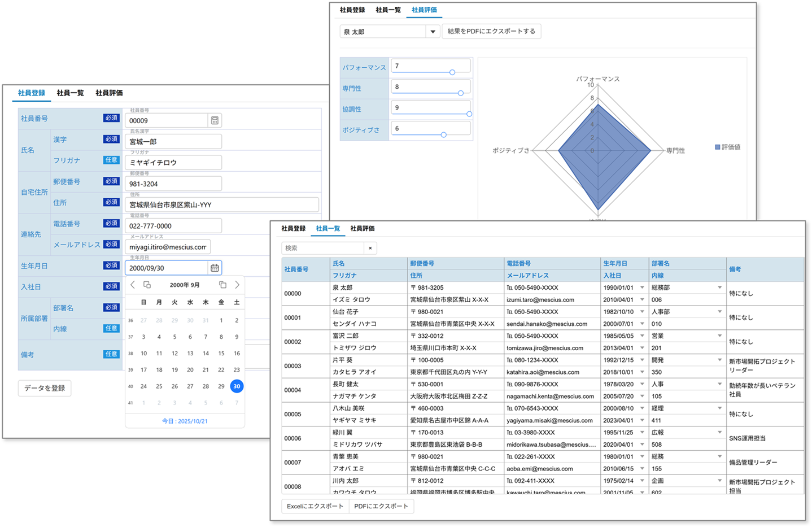Go to next month in the date picker
The image size is (812, 527).
pos(237,285)
